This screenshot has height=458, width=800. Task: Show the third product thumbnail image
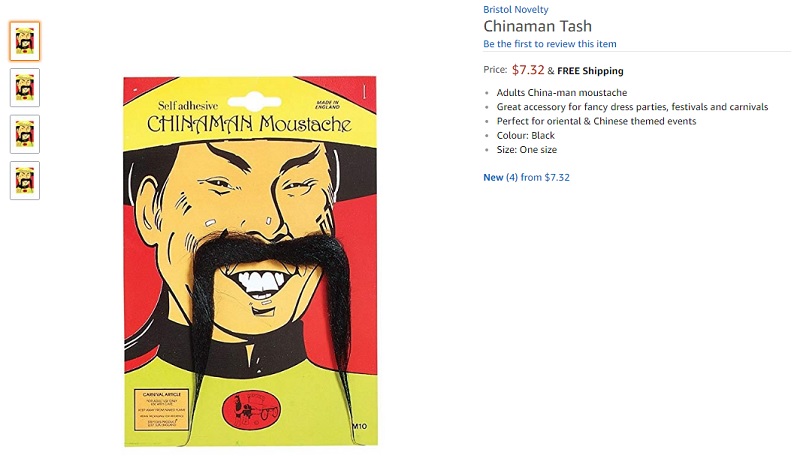coord(24,134)
